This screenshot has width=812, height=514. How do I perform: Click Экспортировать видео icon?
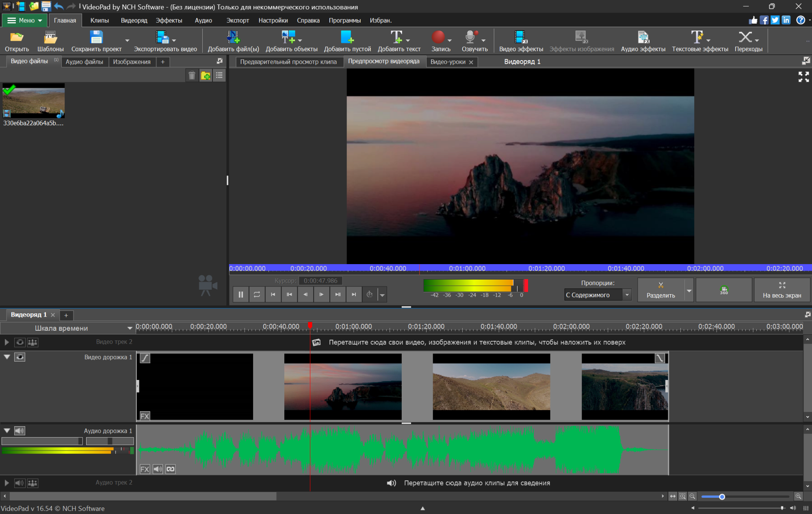pyautogui.click(x=162, y=37)
